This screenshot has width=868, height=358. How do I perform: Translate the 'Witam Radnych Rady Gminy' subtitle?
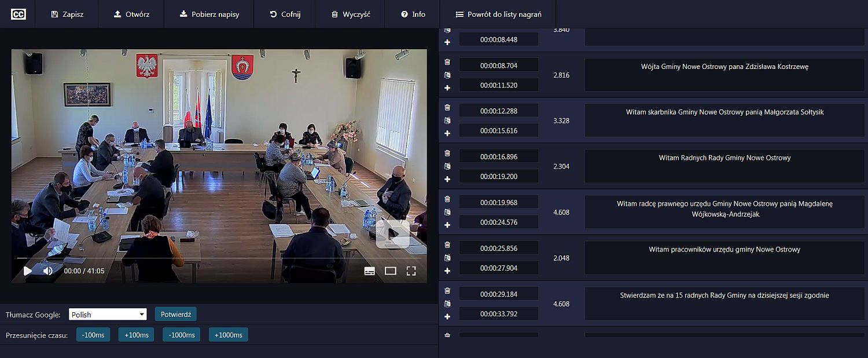click(x=447, y=166)
